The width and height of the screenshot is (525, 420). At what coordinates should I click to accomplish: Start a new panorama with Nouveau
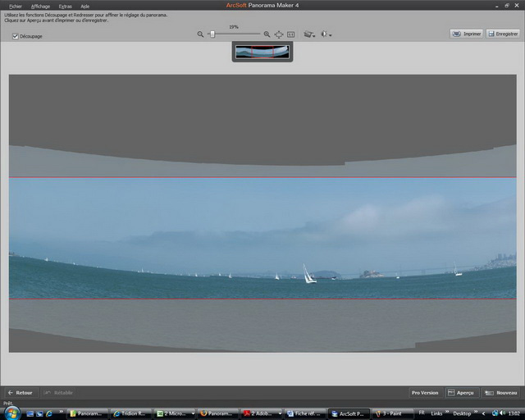pyautogui.click(x=501, y=393)
